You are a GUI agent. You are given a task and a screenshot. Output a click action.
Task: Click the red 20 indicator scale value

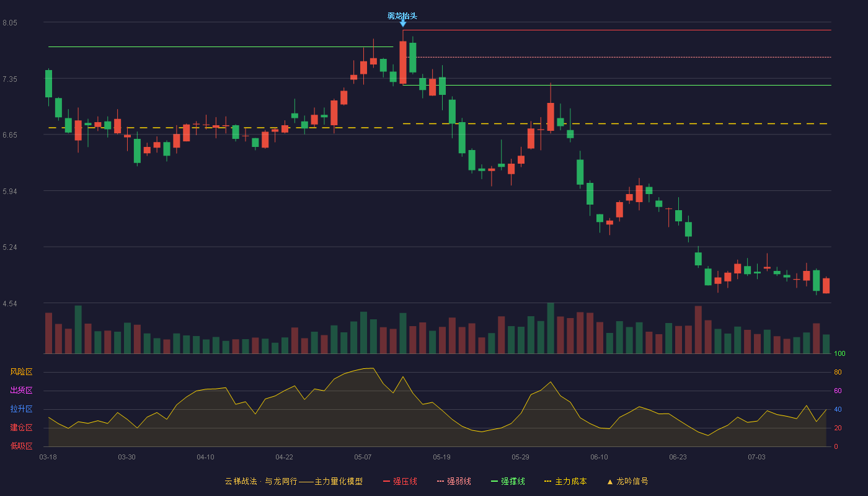point(838,428)
